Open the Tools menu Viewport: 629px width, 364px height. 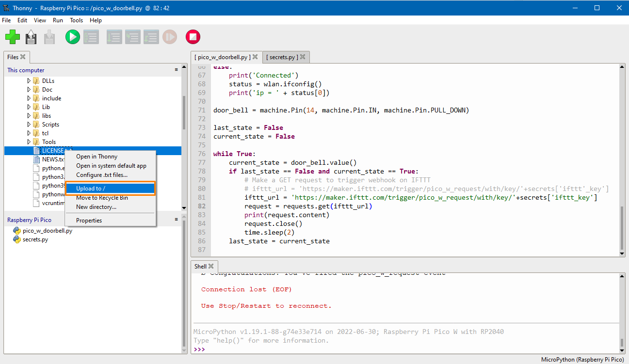(x=76, y=20)
